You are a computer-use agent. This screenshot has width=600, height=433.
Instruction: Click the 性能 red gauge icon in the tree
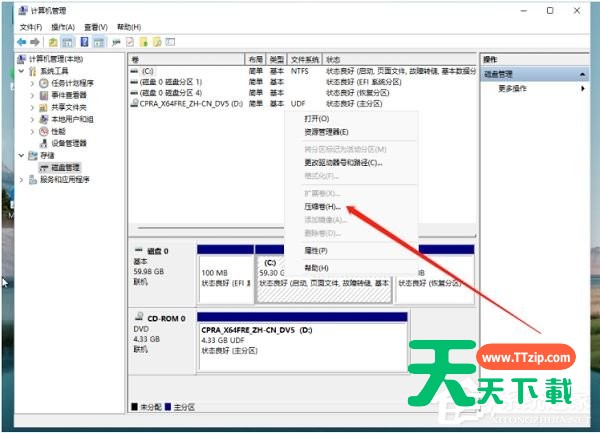point(44,132)
